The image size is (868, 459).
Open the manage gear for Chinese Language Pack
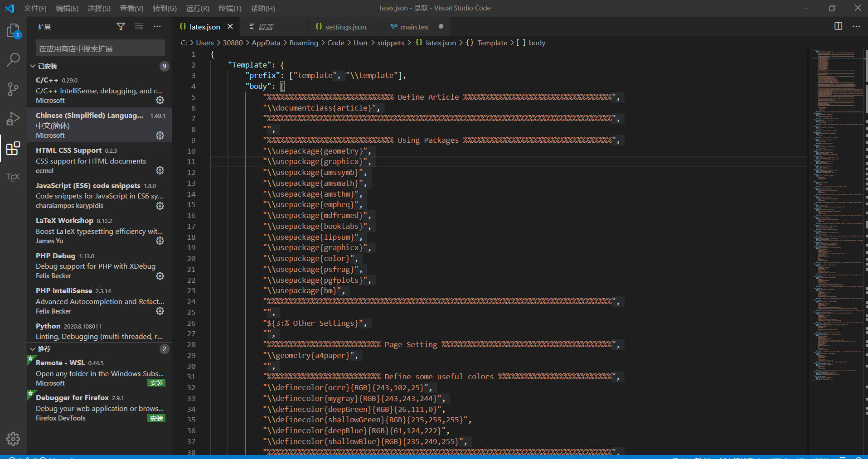tap(160, 135)
